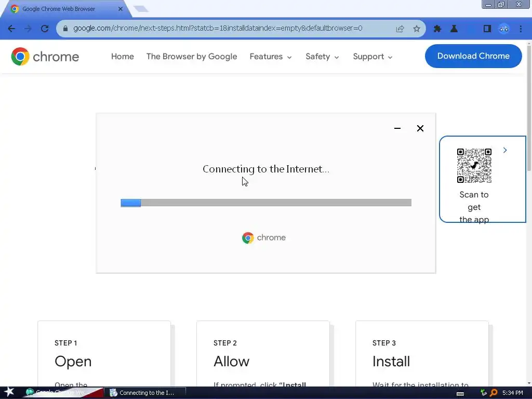Click the keyboard icon in system tray
Viewport: 532px width, 399px height.
point(460,393)
